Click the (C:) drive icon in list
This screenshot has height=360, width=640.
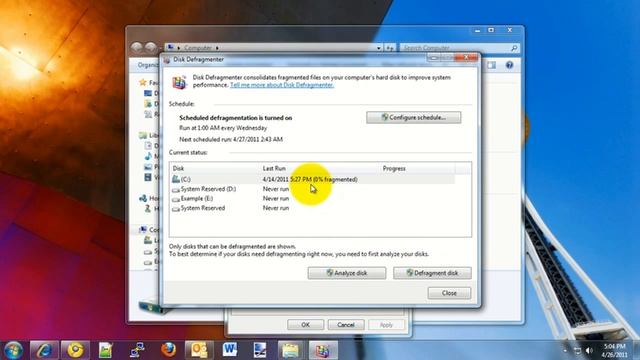point(176,179)
